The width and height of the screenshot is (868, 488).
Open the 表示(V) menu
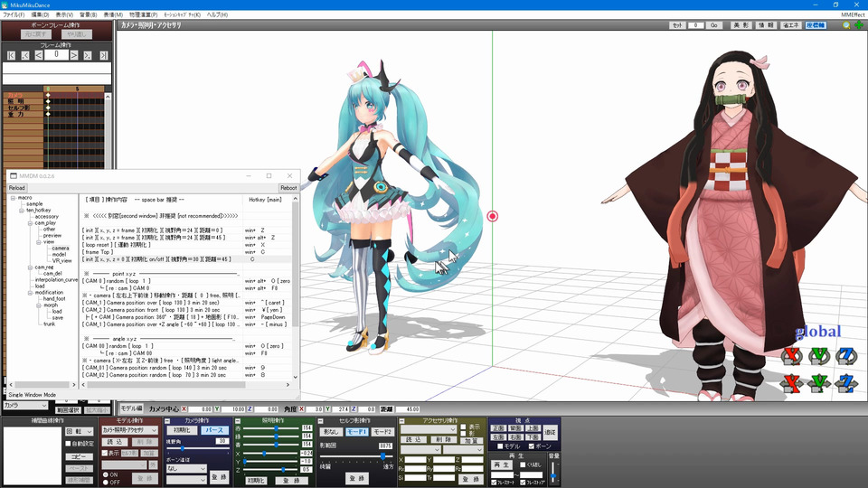point(64,15)
